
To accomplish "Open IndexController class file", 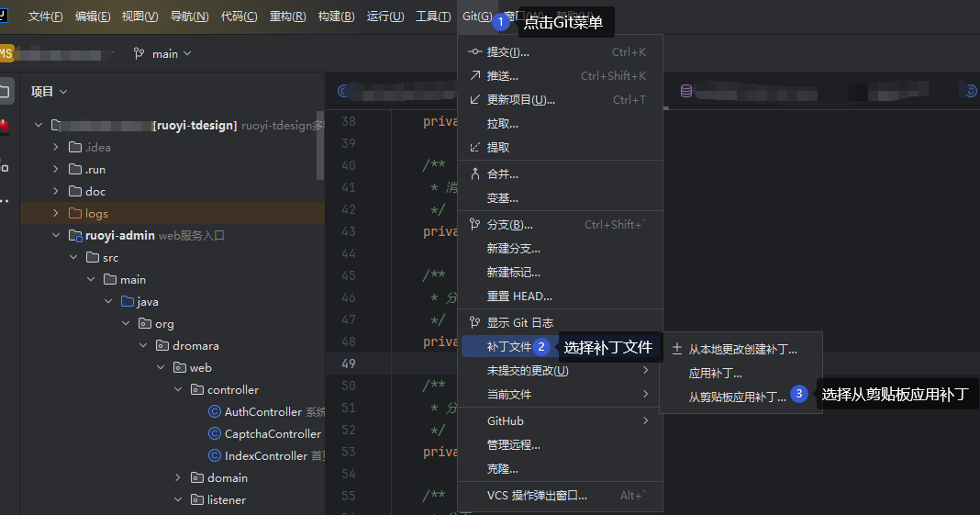I will coord(260,455).
